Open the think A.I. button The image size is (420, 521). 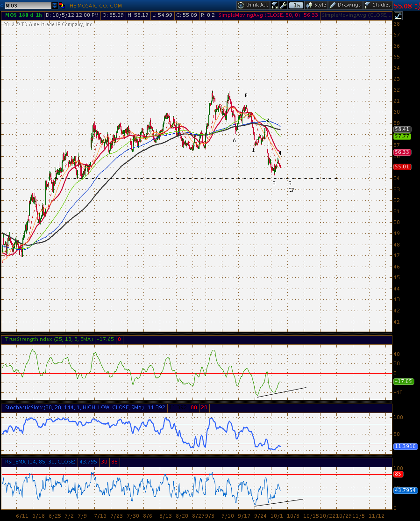pos(253,5)
